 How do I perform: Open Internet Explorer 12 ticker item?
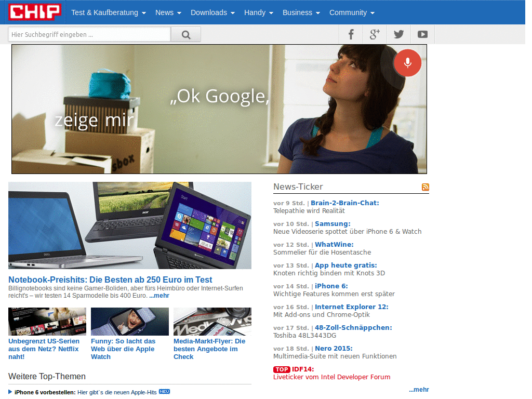click(352, 307)
